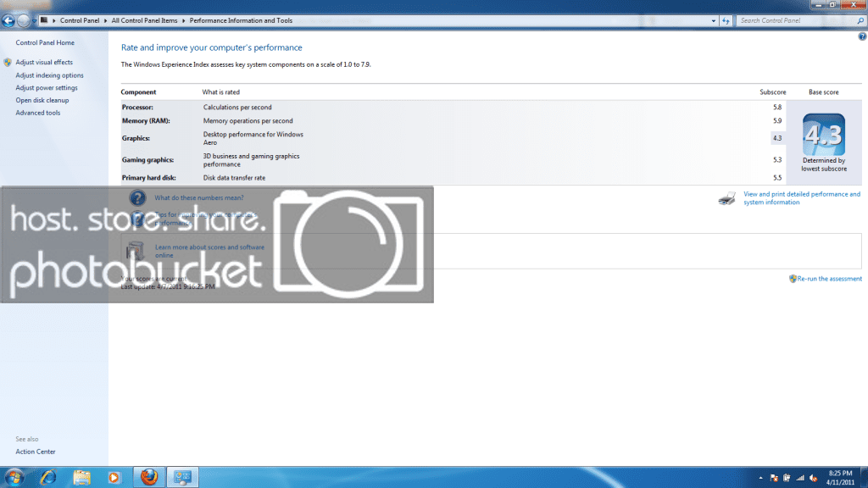Click the volume speaker tray icon
Screen dimensions: 868x488
(813, 478)
